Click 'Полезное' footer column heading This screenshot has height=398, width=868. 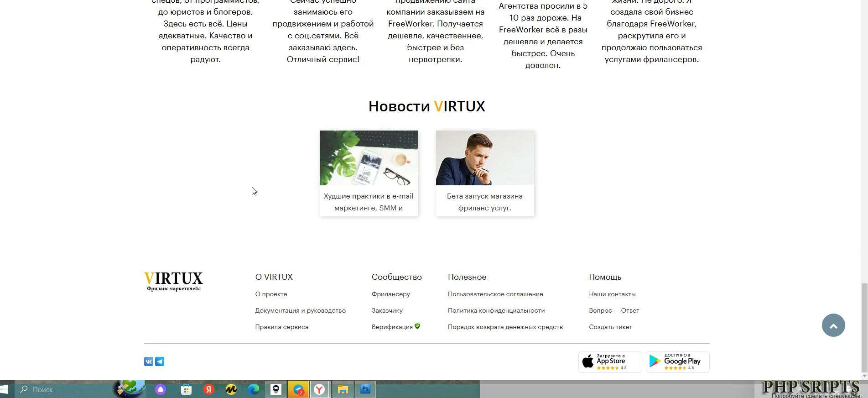click(x=467, y=277)
